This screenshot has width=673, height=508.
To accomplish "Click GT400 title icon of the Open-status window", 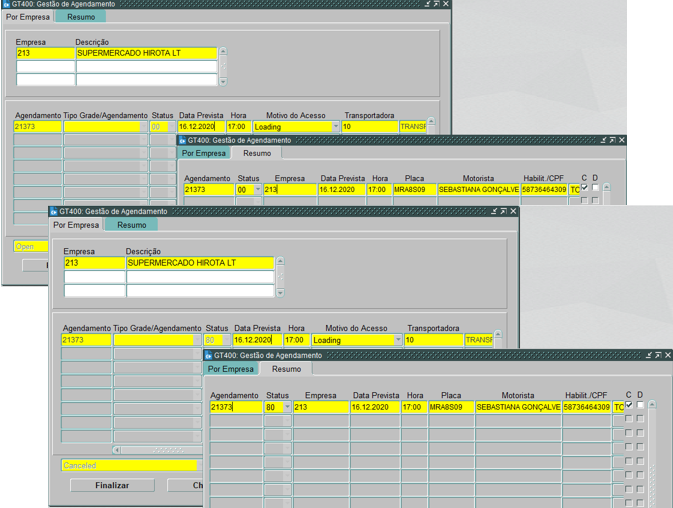I will tap(6, 4).
